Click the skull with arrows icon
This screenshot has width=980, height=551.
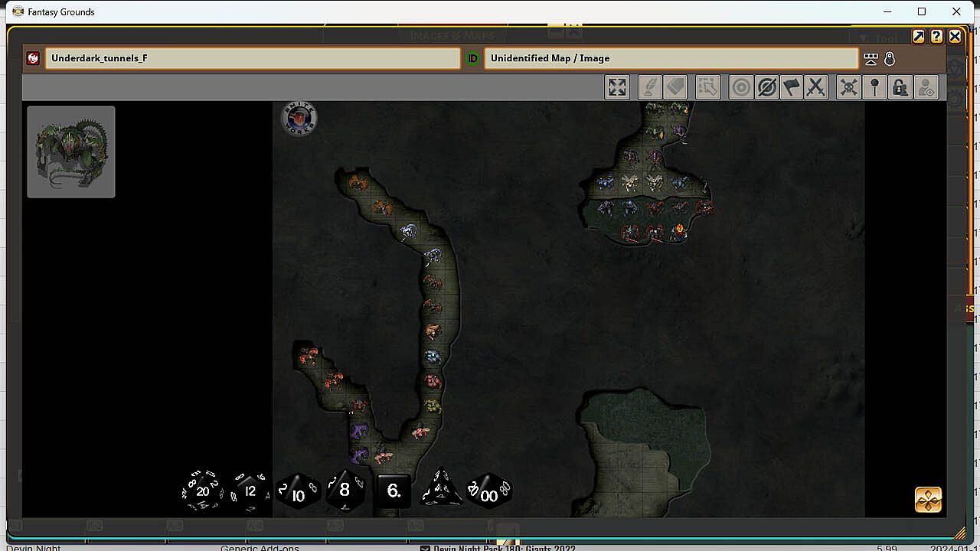point(849,87)
